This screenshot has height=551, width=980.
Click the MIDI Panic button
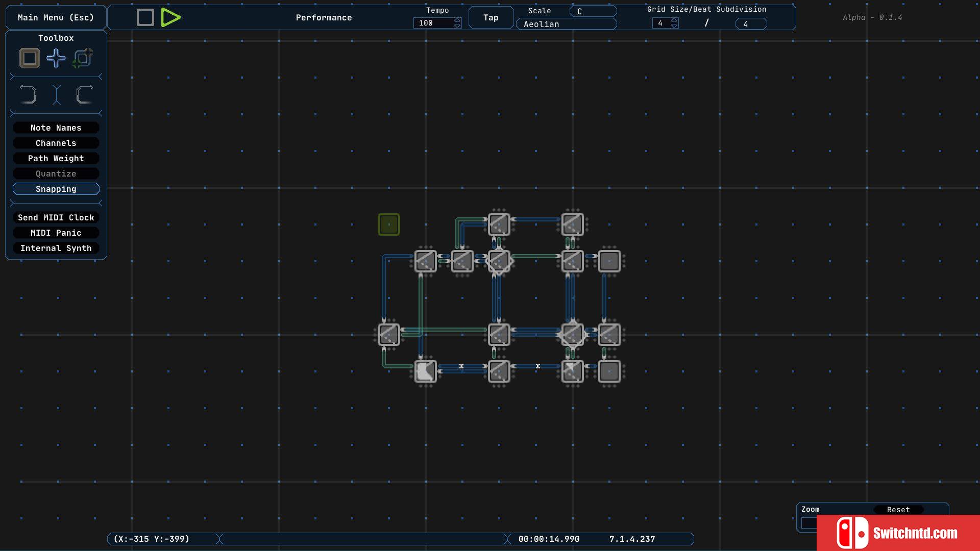pyautogui.click(x=56, y=233)
